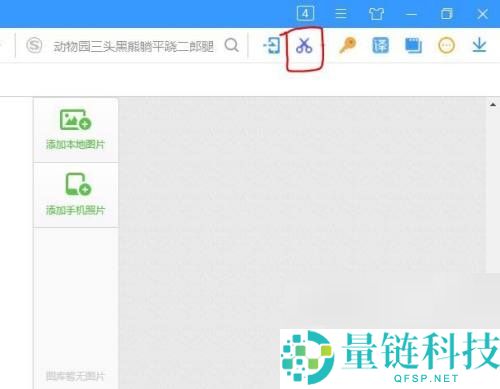The width and height of the screenshot is (500, 389).
Task: Open the skin/theme shirt icon
Action: point(376,14)
